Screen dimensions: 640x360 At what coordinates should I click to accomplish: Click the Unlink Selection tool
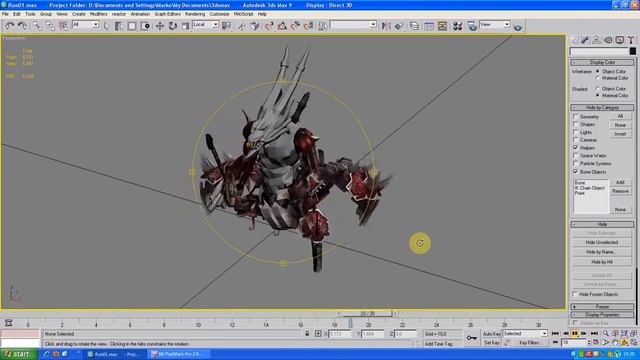pos(50,26)
